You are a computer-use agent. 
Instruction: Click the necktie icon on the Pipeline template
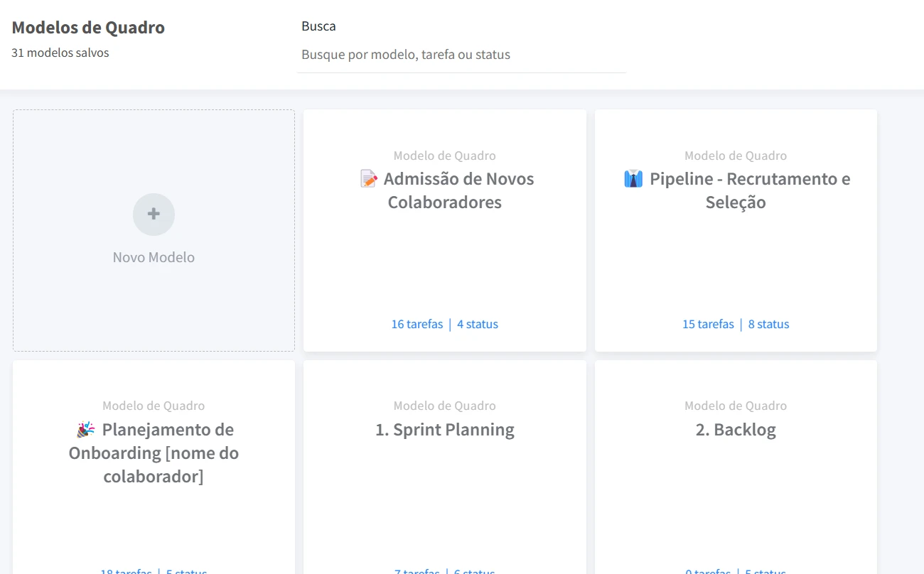tap(633, 179)
